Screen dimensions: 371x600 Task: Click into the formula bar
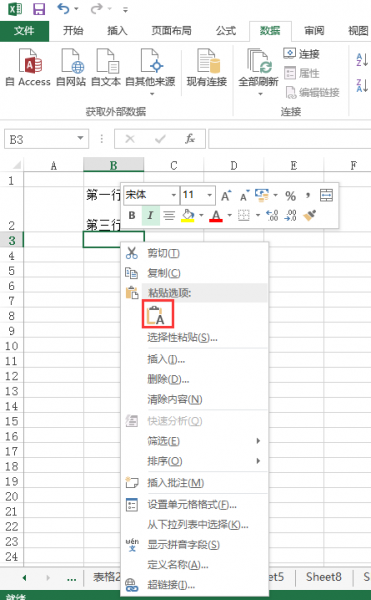click(x=290, y=139)
